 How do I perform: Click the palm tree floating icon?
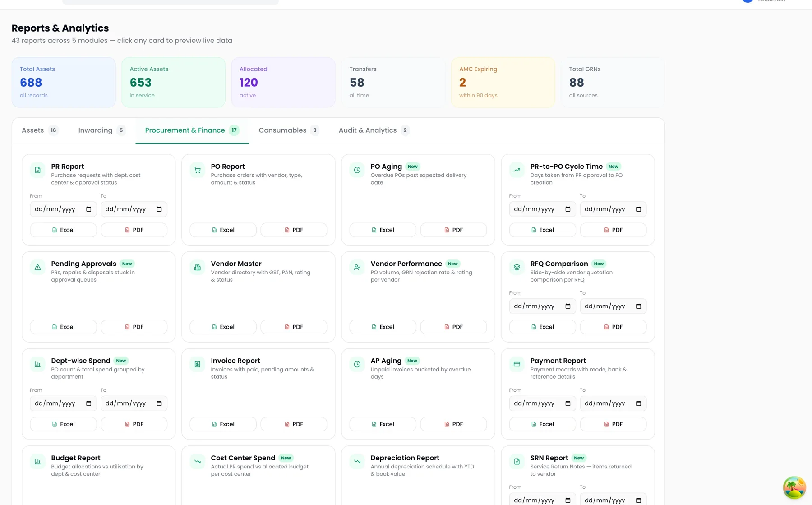[794, 487]
